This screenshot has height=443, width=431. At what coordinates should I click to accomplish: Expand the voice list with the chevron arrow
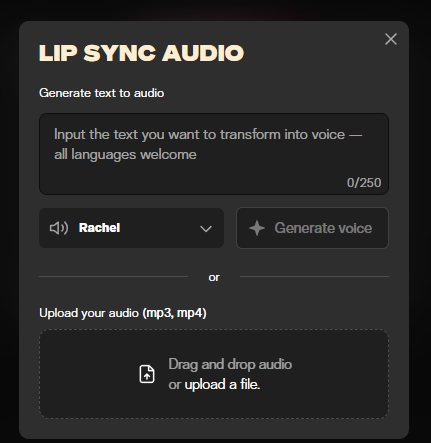tap(206, 229)
